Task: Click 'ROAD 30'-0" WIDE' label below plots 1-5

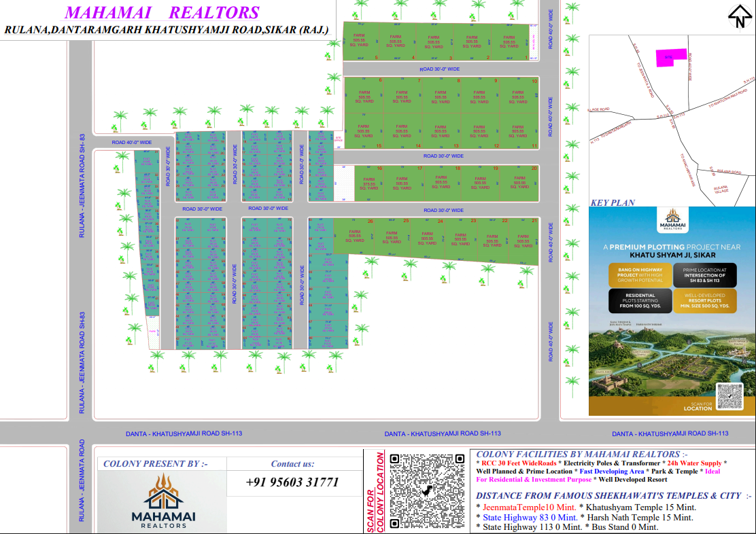Action: pyautogui.click(x=439, y=69)
